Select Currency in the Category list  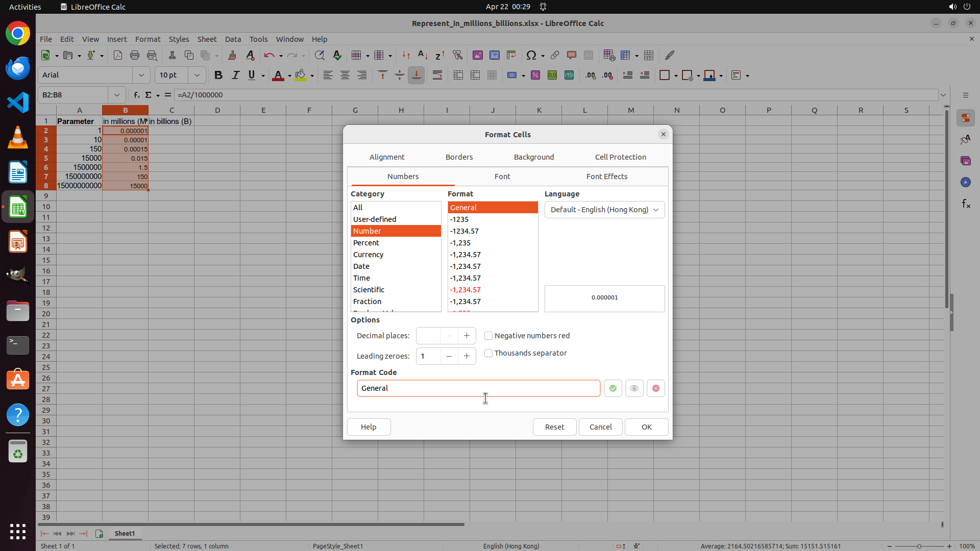tap(369, 255)
